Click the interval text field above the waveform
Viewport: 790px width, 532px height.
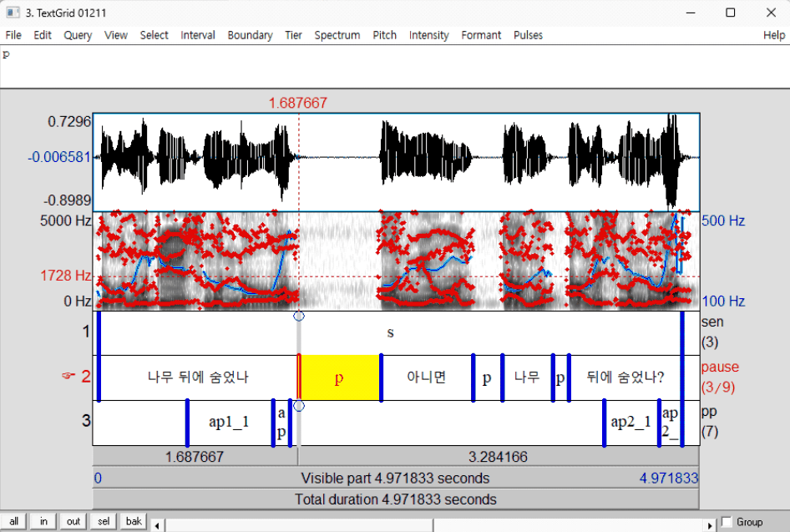pyautogui.click(x=395, y=67)
